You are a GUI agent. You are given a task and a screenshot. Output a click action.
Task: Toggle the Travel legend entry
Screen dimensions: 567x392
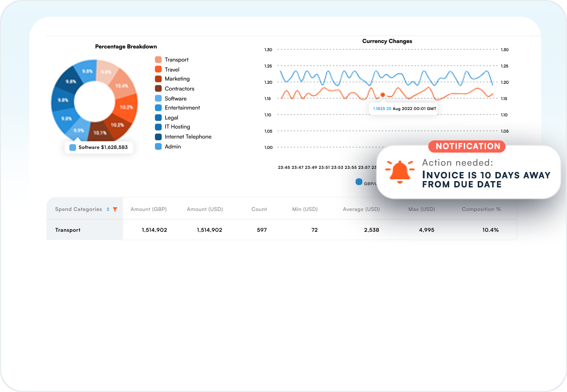click(167, 70)
